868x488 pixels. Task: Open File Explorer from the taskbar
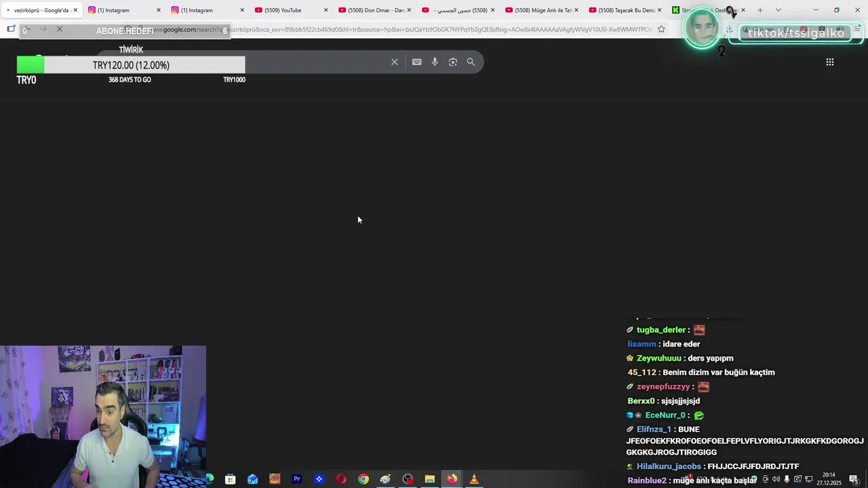pos(430,479)
